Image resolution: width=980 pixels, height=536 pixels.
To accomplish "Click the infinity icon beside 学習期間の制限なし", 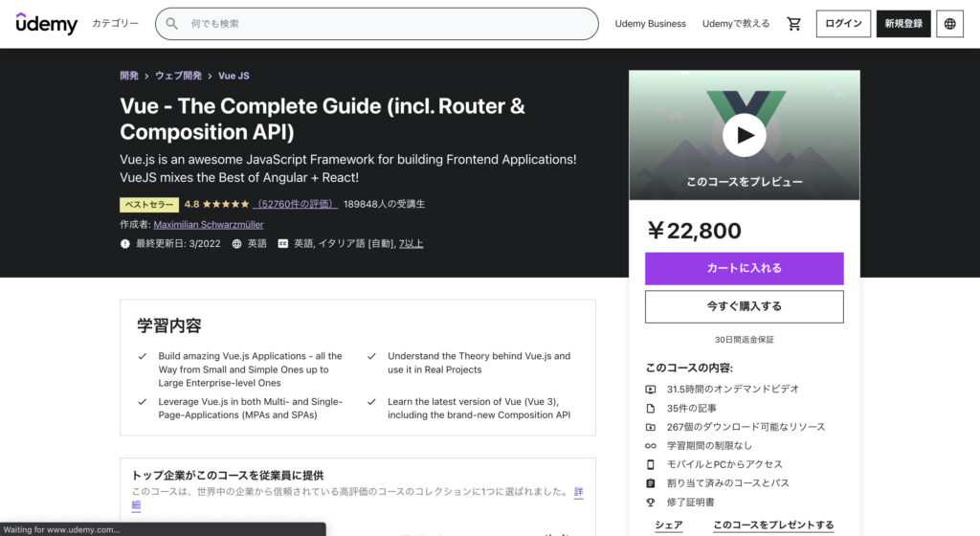I will point(651,446).
